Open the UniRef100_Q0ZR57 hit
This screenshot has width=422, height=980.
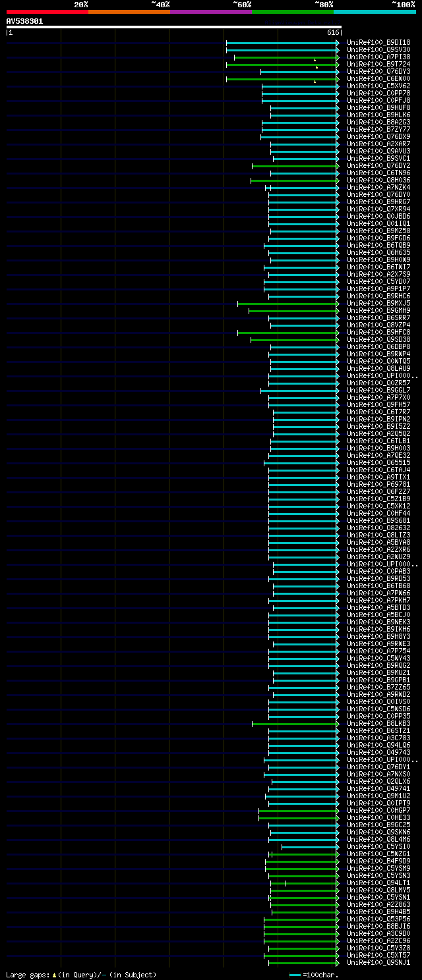click(378, 383)
